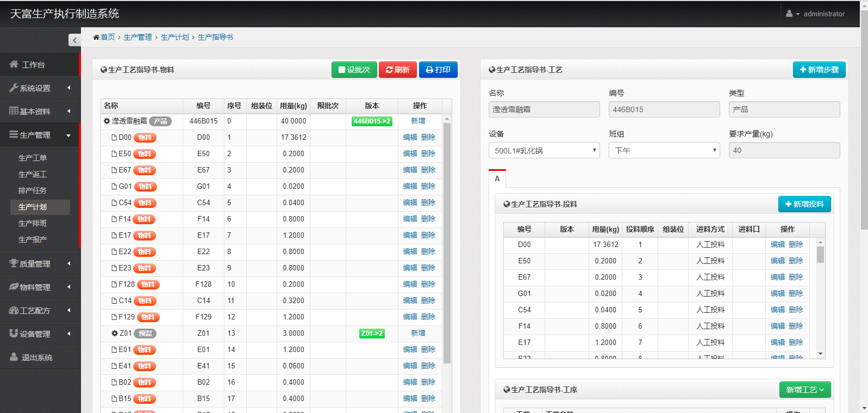
Task: Open the 新增工艺 dropdown button
Action: point(805,390)
